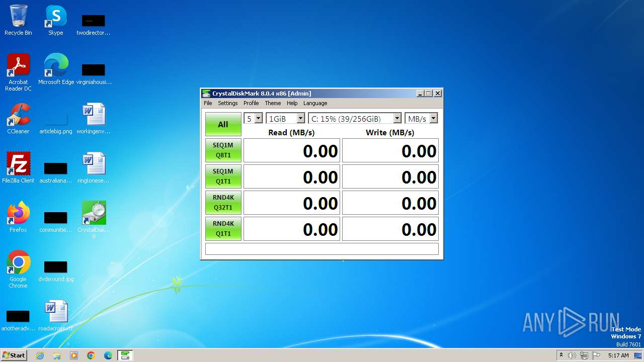This screenshot has width=644, height=362.
Task: Click SEQ1M Q1T1 write result value
Action: [390, 176]
